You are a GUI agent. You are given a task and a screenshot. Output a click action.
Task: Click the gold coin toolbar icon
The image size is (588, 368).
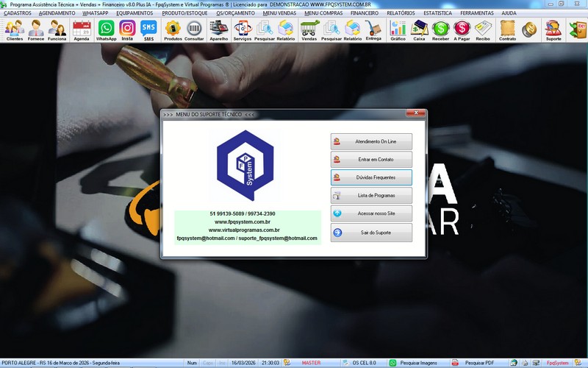tap(529, 30)
